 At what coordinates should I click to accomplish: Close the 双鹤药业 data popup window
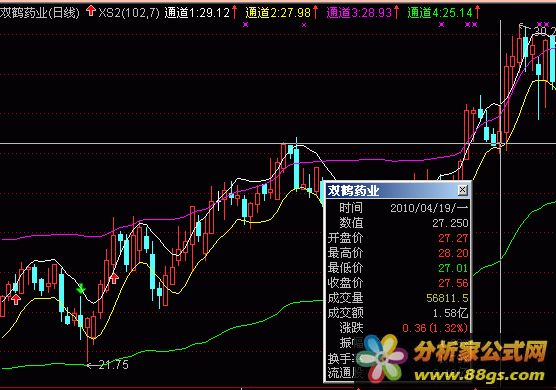[462, 190]
